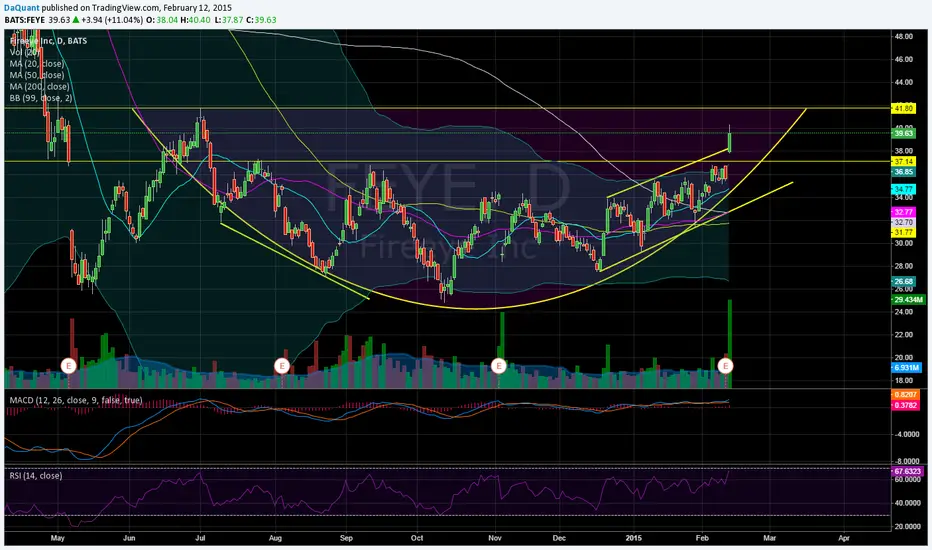Viewport: 932px width, 550px height.
Task: Select the MA (20, close) indicator legend
Action: (x=36, y=64)
